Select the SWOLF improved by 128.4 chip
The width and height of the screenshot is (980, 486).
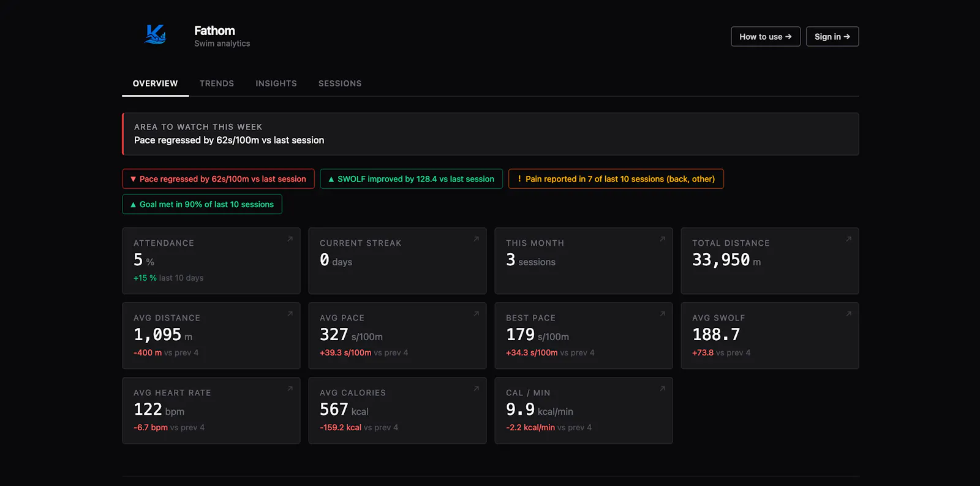411,179
